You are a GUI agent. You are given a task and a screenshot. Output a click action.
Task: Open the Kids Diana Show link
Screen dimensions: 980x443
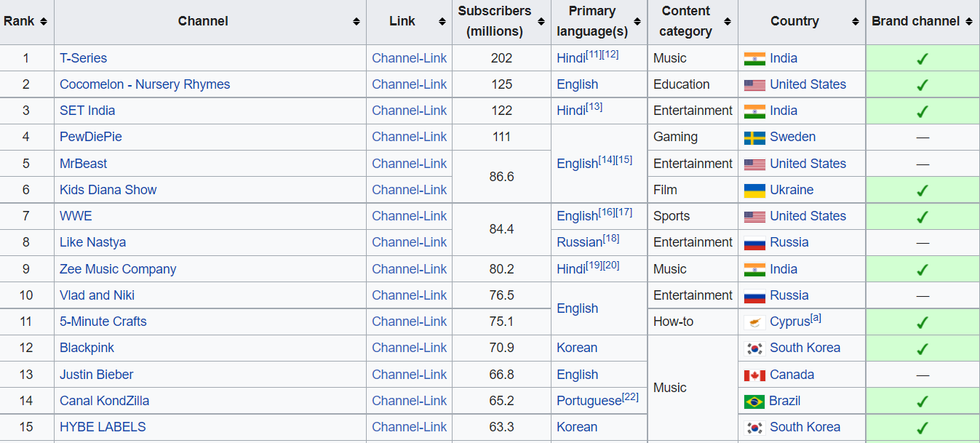pos(108,190)
